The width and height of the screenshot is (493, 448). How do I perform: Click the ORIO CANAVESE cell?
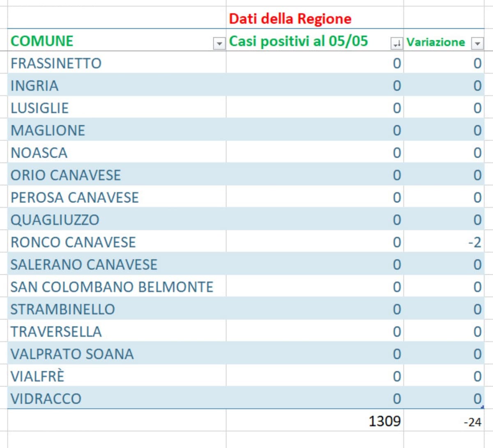pyautogui.click(x=66, y=175)
